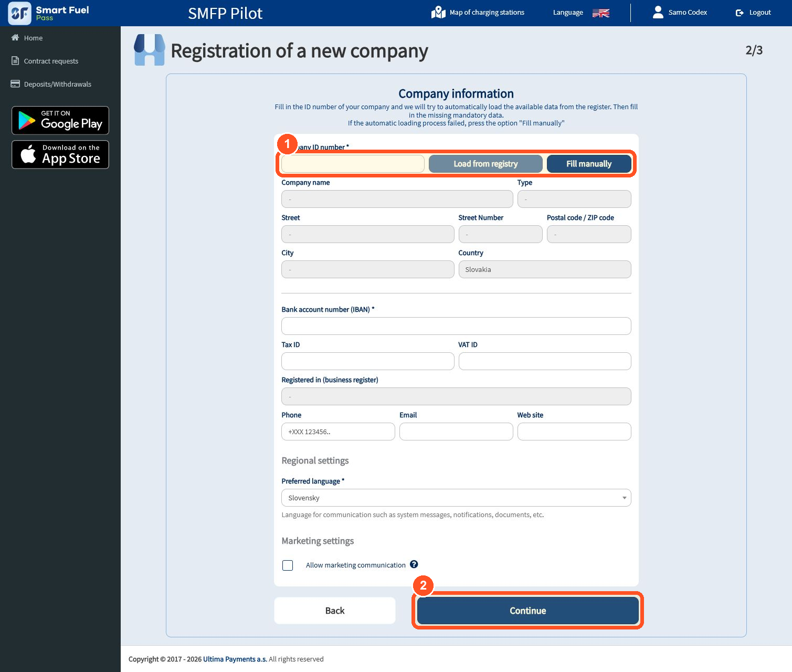Click the Logout arrow icon
792x672 pixels.
click(740, 13)
